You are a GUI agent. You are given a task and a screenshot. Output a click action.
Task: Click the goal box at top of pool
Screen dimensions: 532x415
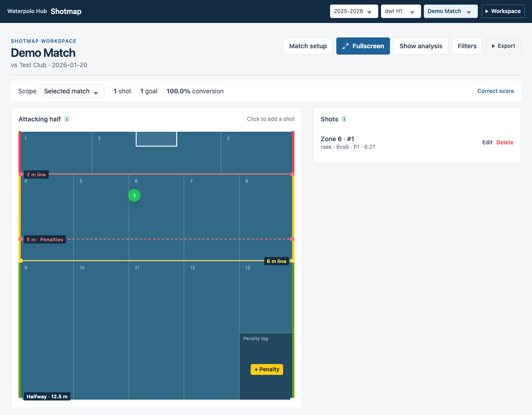[156, 139]
